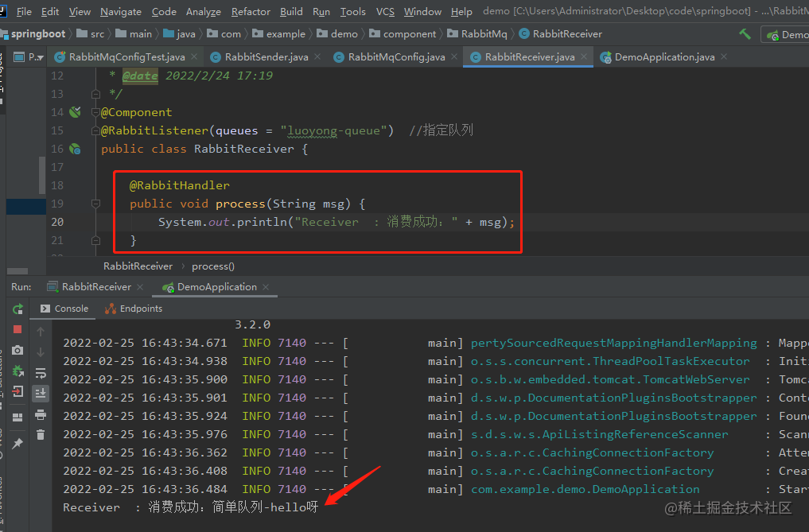Open the Window menu
Screen dimensions: 809x532
point(422,11)
